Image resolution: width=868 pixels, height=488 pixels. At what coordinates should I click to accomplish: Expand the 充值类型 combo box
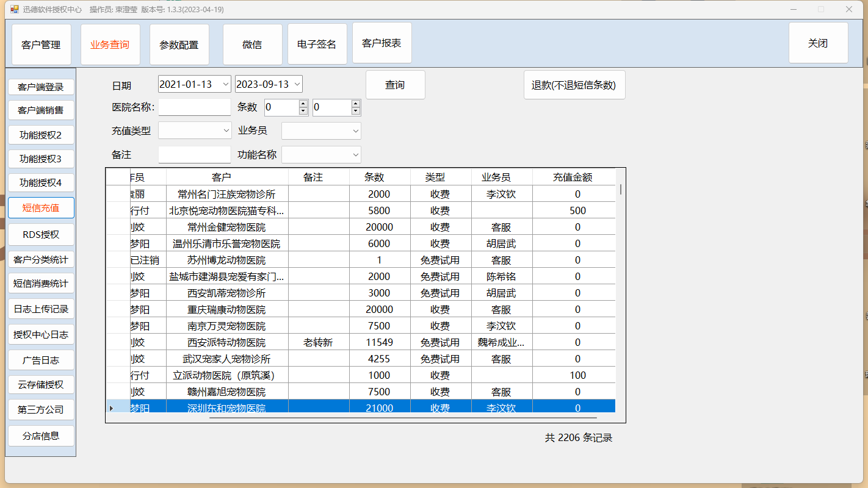click(225, 131)
